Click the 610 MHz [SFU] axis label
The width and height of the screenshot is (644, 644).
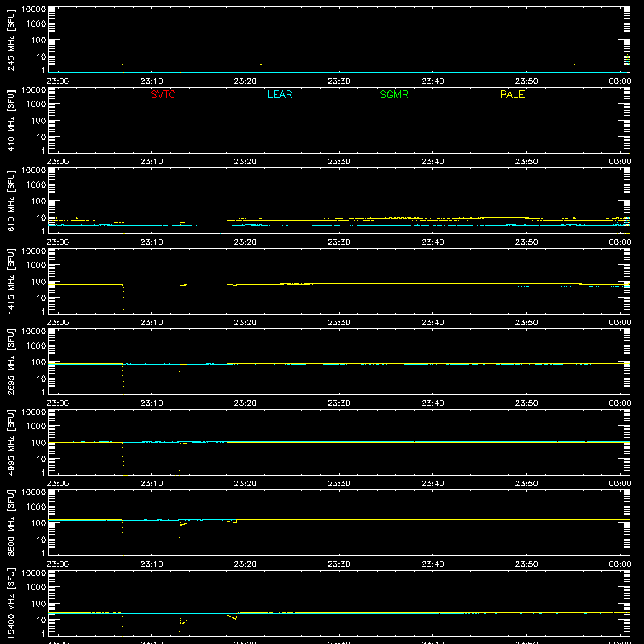tap(10, 200)
